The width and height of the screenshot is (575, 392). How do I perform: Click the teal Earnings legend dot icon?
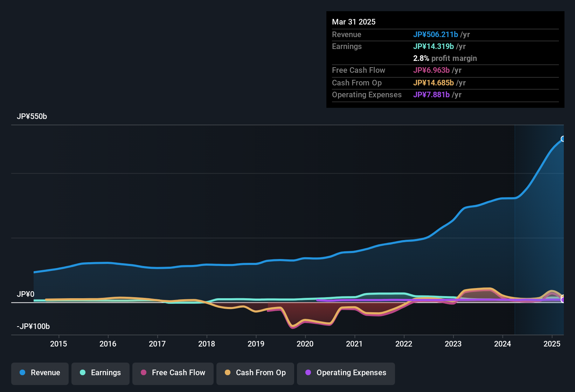[x=83, y=373]
